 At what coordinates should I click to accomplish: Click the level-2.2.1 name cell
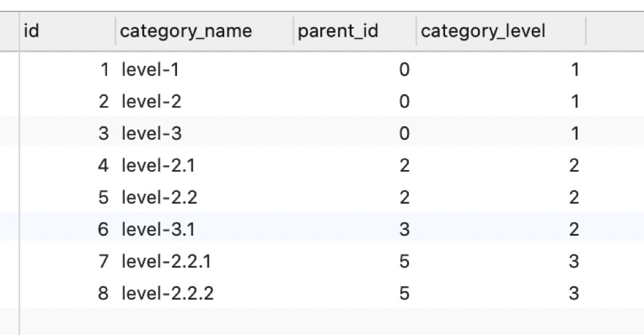[x=205, y=261]
